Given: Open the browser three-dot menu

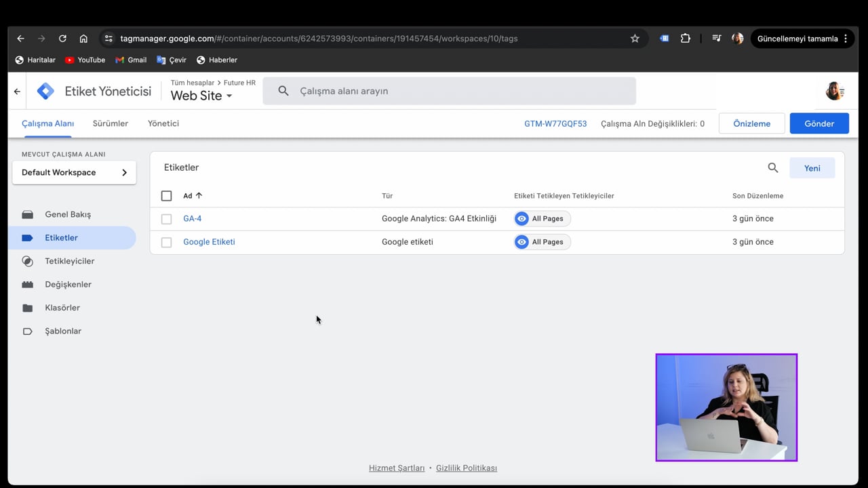Looking at the screenshot, I should click(846, 39).
